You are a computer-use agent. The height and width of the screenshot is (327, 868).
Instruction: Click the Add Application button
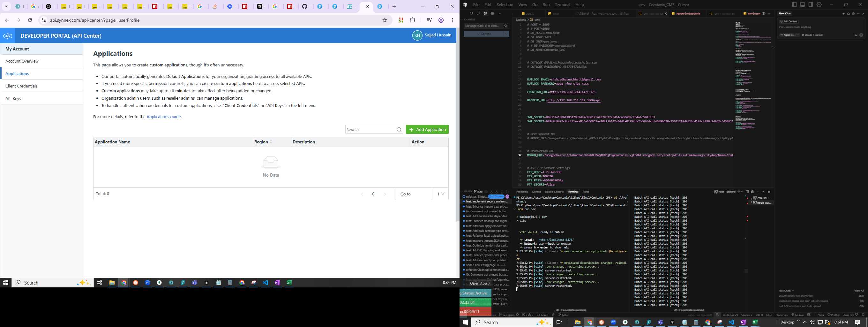coord(427,129)
